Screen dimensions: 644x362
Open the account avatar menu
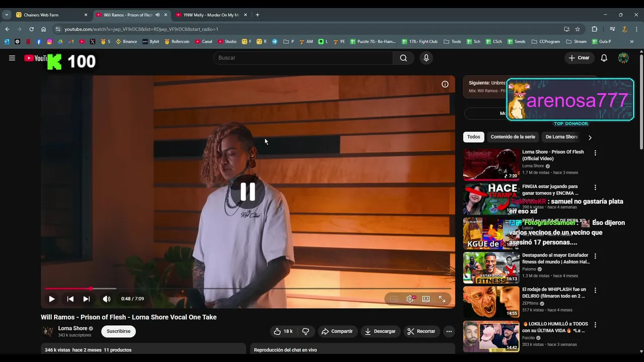click(623, 58)
